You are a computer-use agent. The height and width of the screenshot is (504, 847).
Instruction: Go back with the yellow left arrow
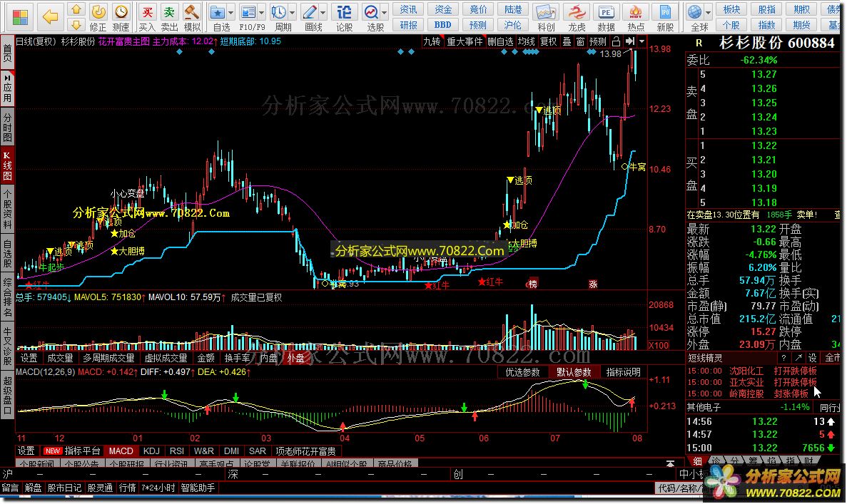point(50,16)
